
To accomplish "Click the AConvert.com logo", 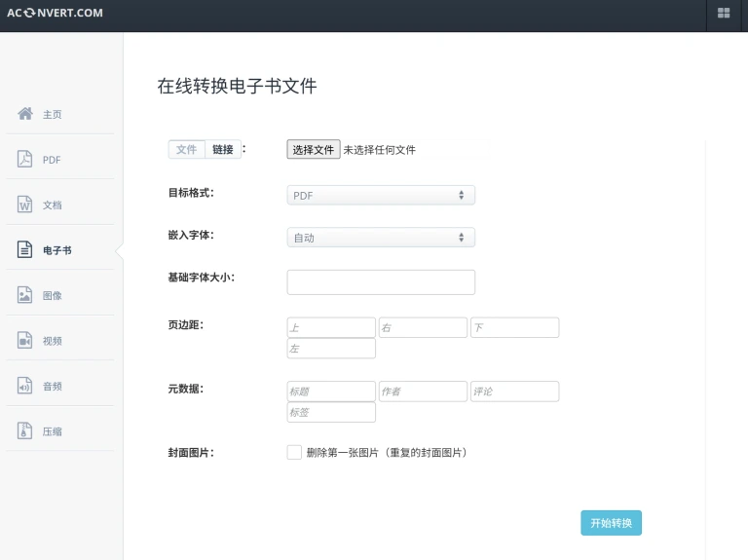I will tap(55, 13).
